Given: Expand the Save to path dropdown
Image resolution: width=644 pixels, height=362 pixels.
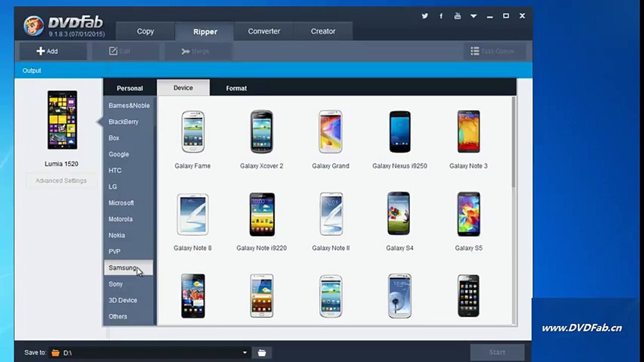Looking at the screenshot, I should tap(245, 353).
